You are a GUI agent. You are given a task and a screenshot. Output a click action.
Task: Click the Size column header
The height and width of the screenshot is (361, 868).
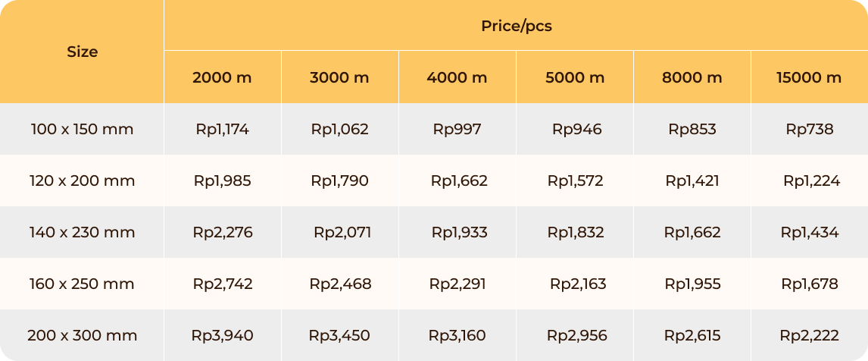coord(82,52)
